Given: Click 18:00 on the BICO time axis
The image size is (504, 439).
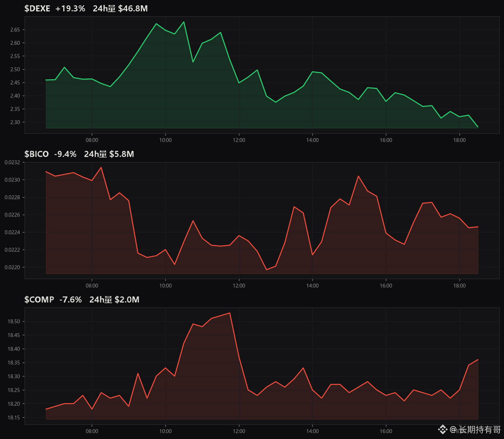Looking at the screenshot, I should [x=460, y=286].
